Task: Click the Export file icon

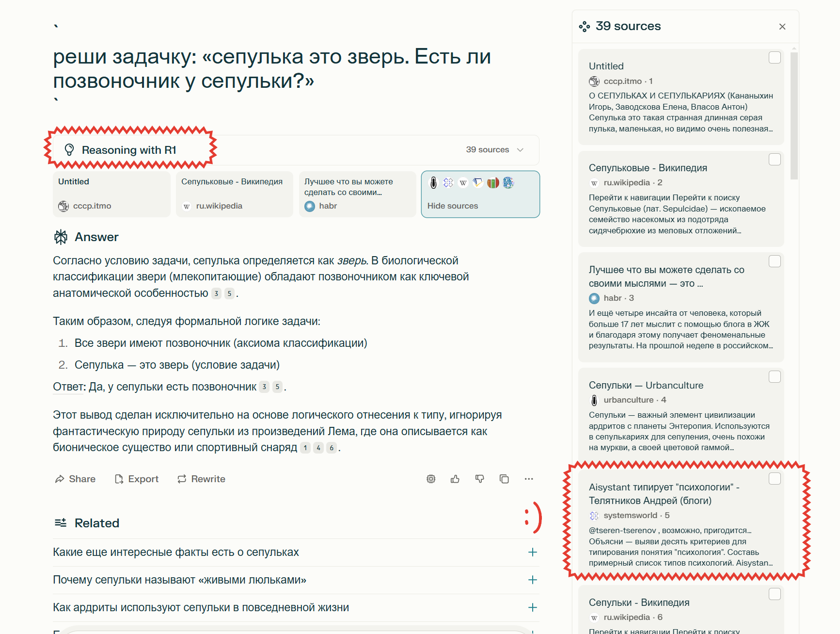Action: (119, 479)
